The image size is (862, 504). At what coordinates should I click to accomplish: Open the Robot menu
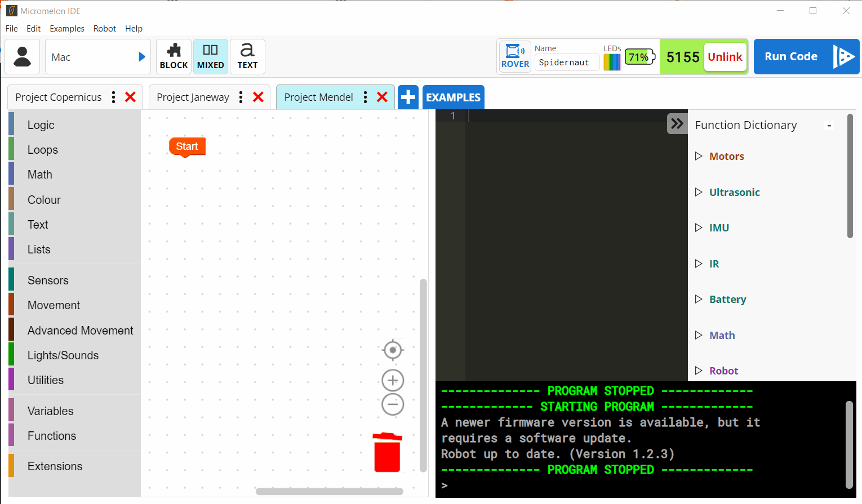[104, 29]
